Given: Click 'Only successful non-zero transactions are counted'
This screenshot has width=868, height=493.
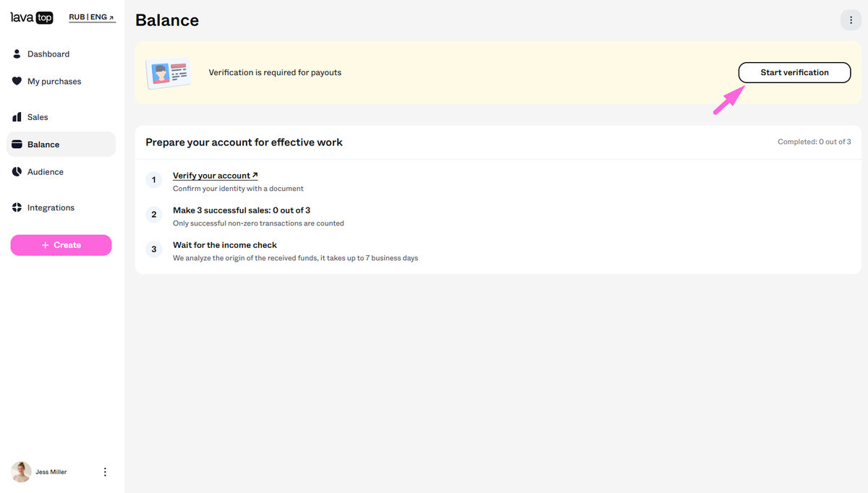Looking at the screenshot, I should [258, 223].
